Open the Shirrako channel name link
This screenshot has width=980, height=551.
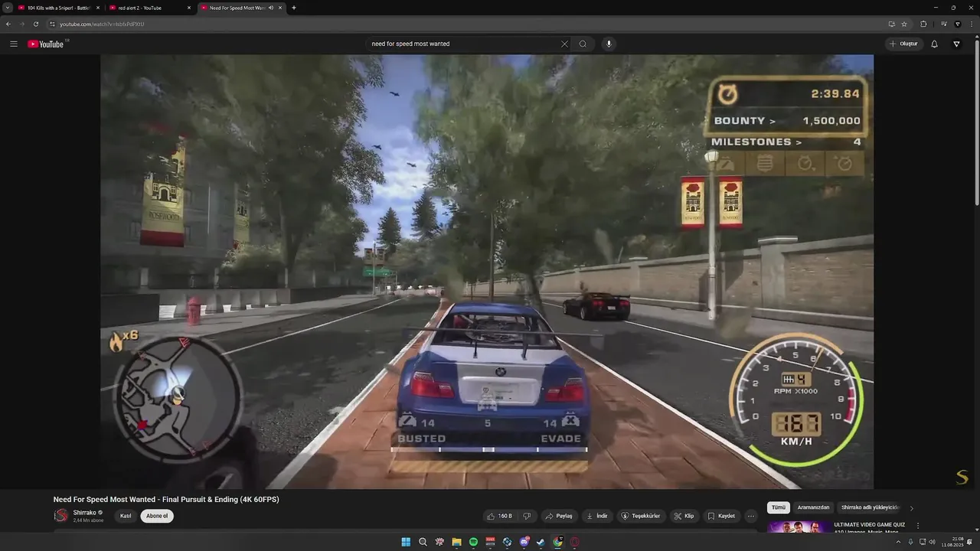[x=85, y=513]
